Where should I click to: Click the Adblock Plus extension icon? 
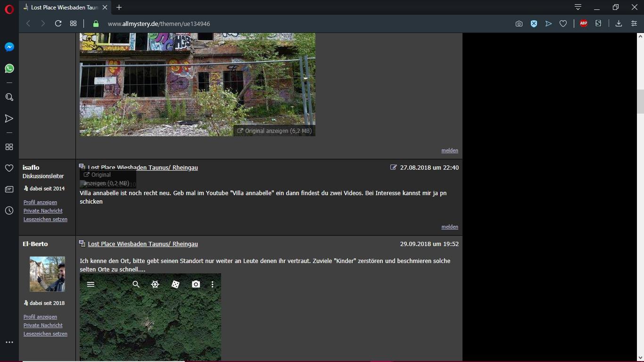[584, 24]
